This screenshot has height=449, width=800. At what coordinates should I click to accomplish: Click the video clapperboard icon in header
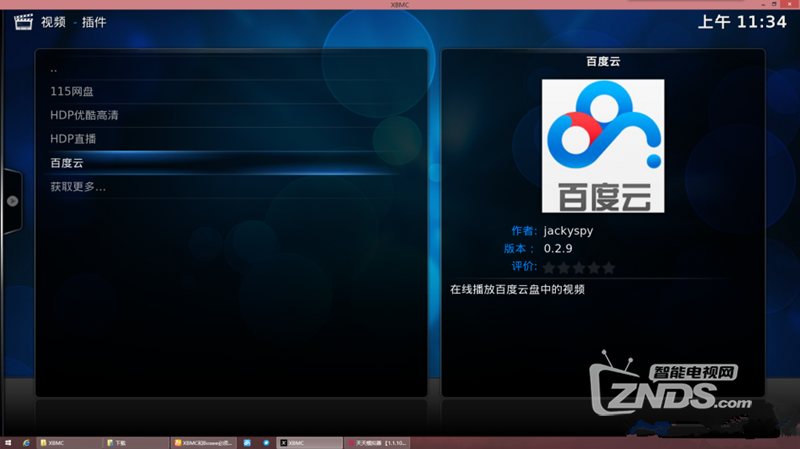click(23, 22)
